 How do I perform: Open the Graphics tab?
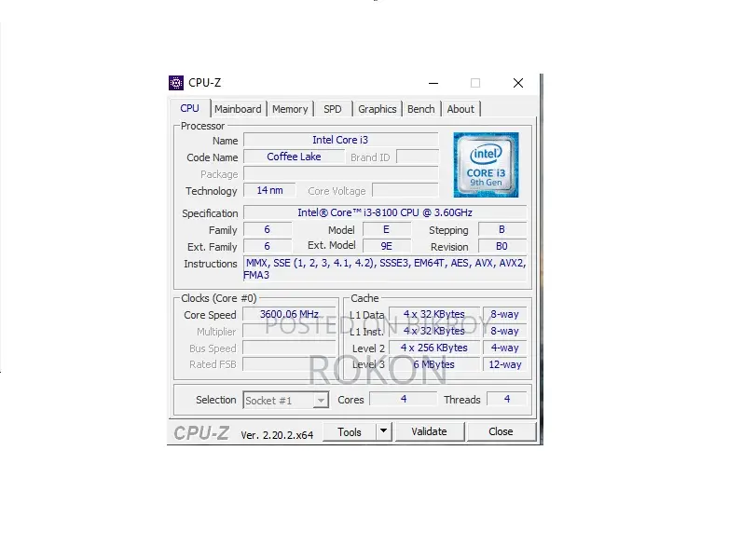coord(377,109)
